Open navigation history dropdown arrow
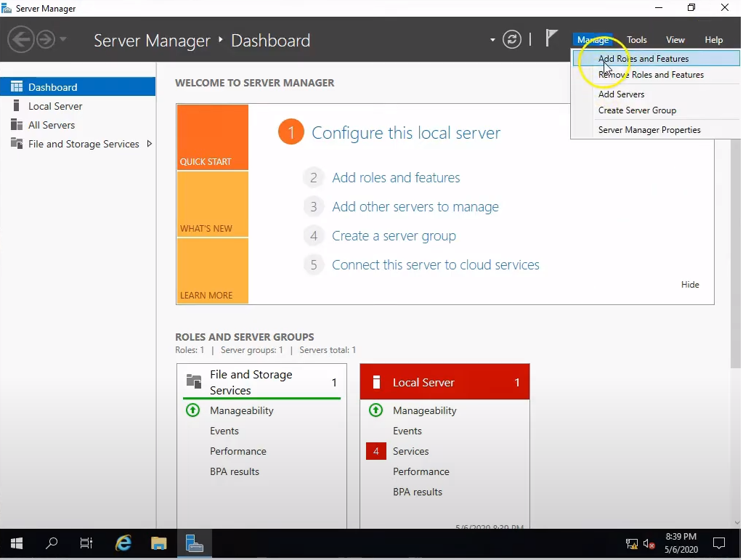Image resolution: width=743 pixels, height=560 pixels. coord(63,39)
